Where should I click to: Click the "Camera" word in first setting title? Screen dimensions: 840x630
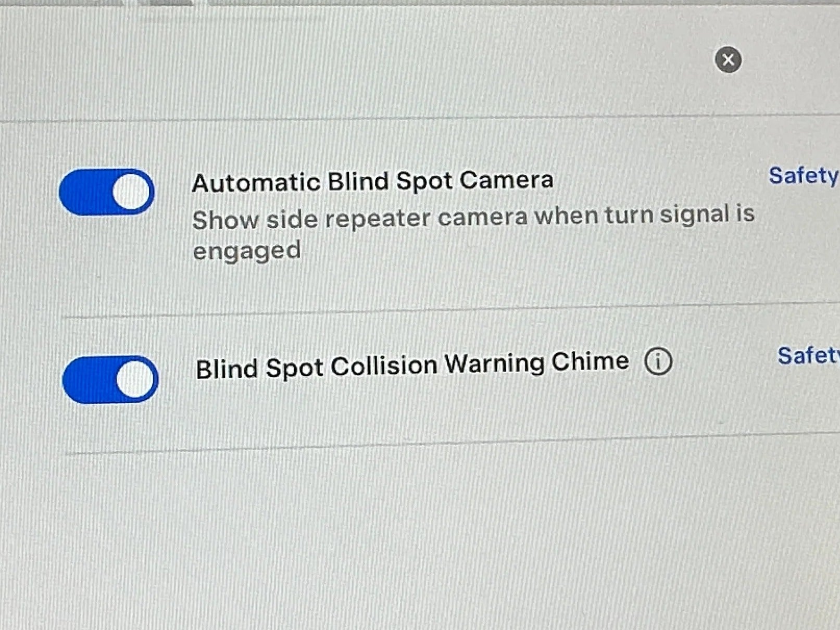tap(506, 180)
